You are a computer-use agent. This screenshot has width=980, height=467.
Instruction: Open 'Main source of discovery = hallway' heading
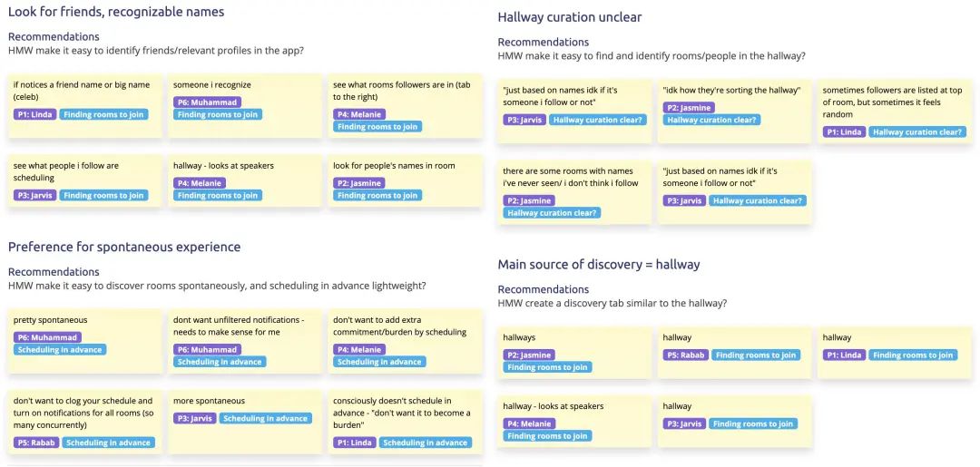click(x=599, y=265)
